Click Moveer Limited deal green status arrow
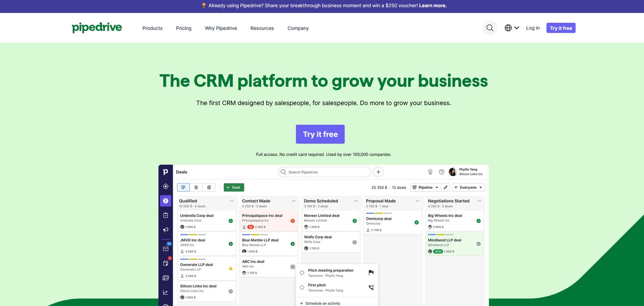The width and height of the screenshot is (644, 306). tap(355, 221)
